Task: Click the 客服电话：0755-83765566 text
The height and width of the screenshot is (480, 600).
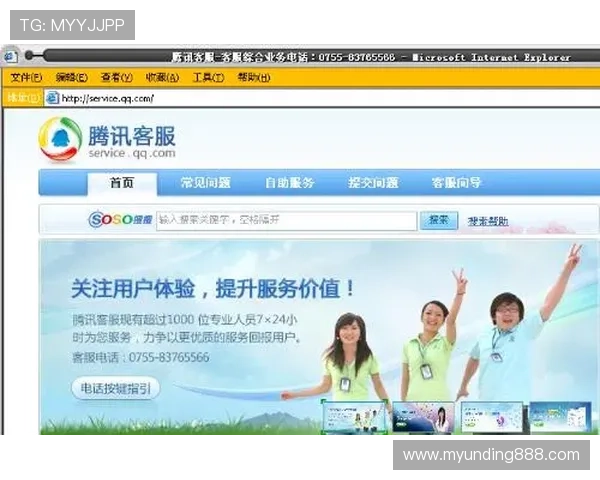Action: tap(141, 358)
